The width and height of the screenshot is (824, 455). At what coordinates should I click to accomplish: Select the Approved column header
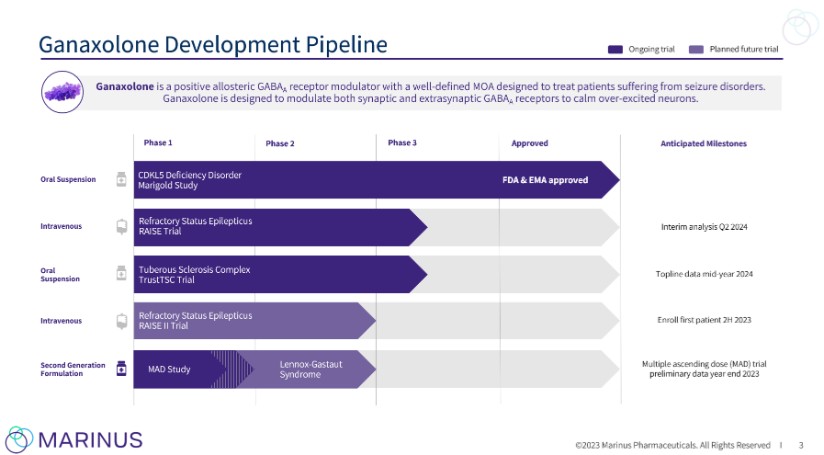[529, 144]
